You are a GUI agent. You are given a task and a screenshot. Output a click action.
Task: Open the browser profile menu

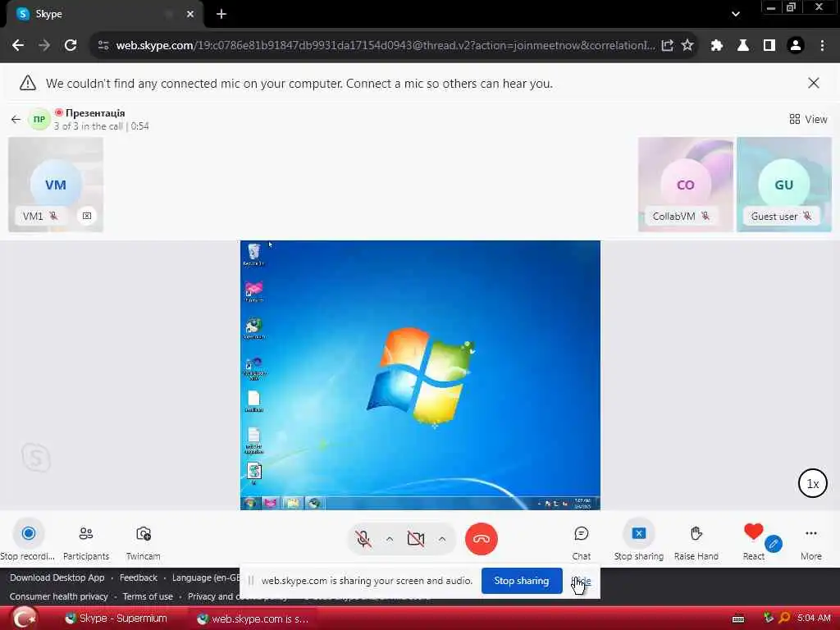[796, 46]
